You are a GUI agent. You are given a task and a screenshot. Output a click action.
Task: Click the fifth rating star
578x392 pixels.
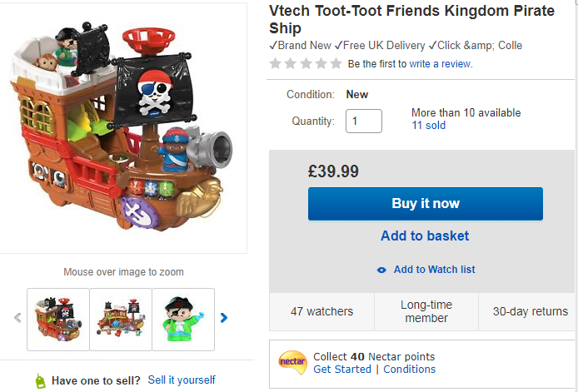[x=336, y=63]
